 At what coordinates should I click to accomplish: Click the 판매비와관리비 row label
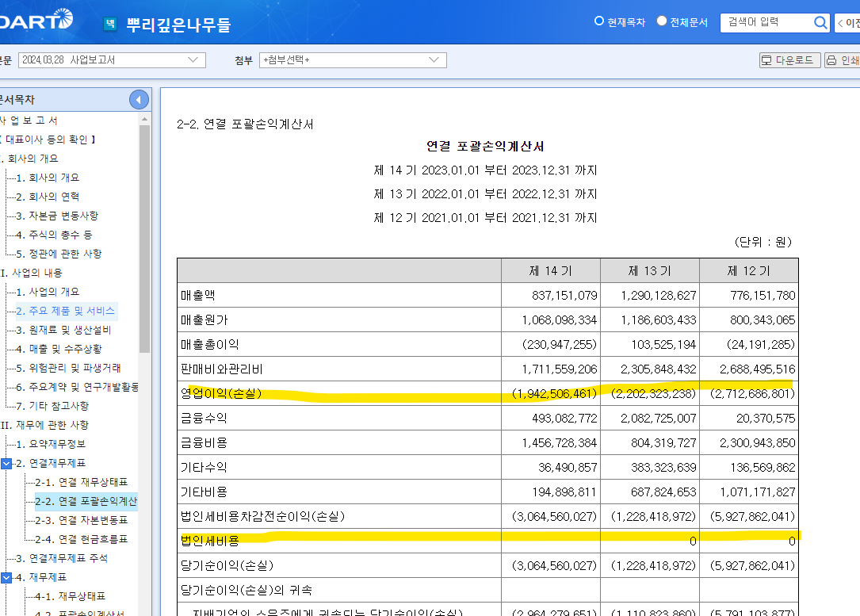[222, 369]
